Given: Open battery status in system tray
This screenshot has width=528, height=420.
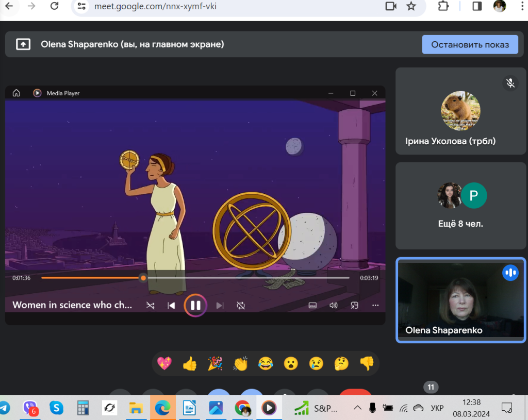Looking at the screenshot, I should pyautogui.click(x=388, y=408).
